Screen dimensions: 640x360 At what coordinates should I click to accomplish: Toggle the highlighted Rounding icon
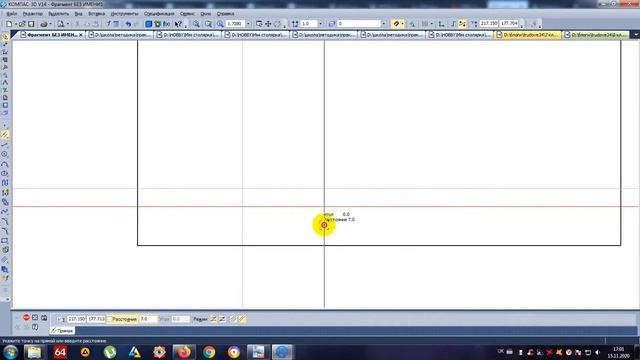click(462, 24)
